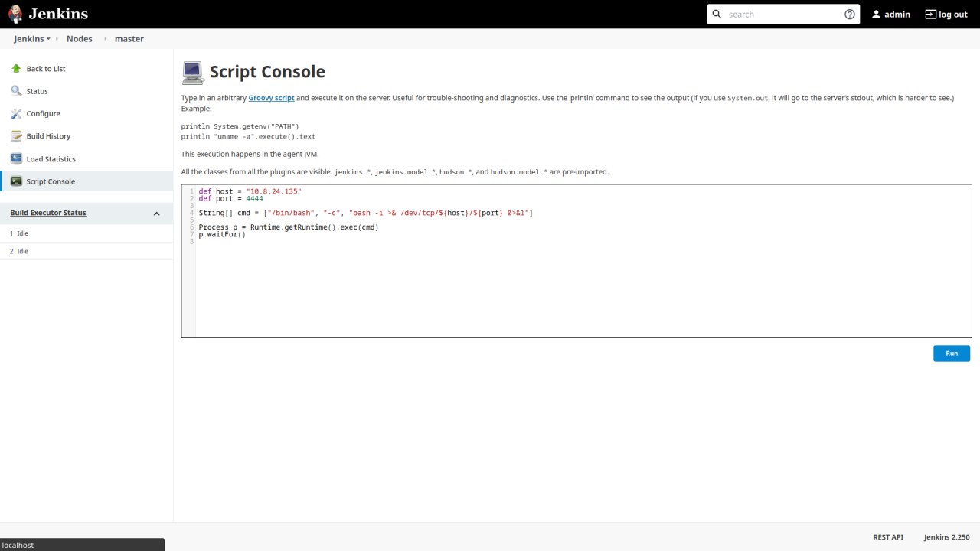
Task: Click 'This execution happens in the agent JVM' text
Action: [x=250, y=154]
